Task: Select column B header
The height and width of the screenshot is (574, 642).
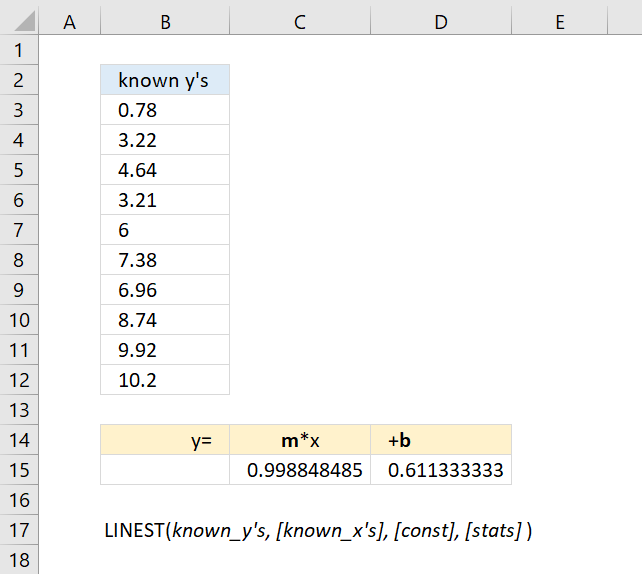Action: point(165,22)
